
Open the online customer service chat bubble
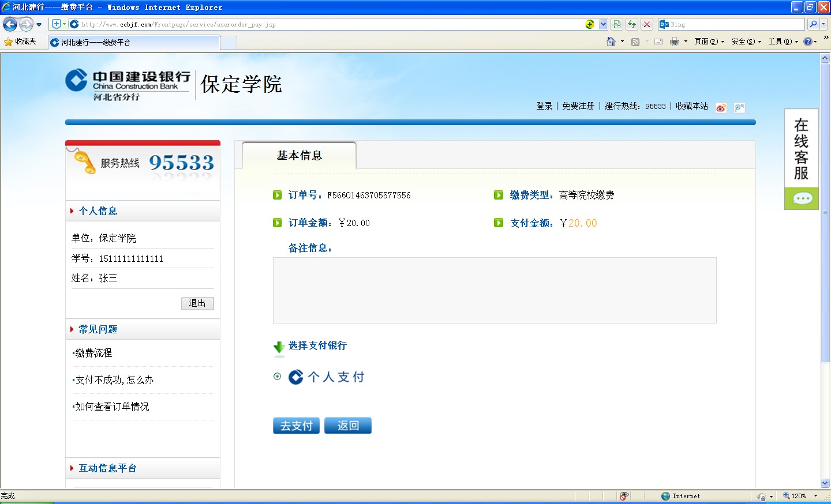click(802, 199)
